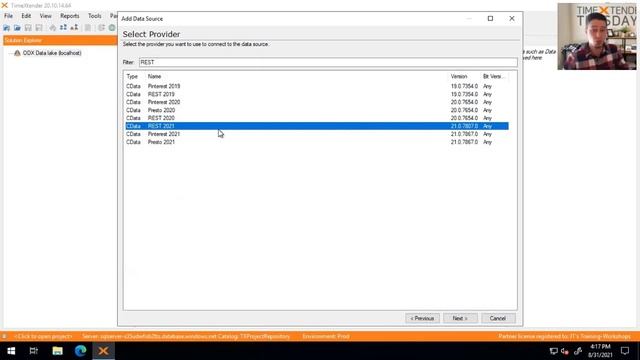The width and height of the screenshot is (640, 360).
Task: Select the REST 2019 provider row
Action: pyautogui.click(x=317, y=94)
